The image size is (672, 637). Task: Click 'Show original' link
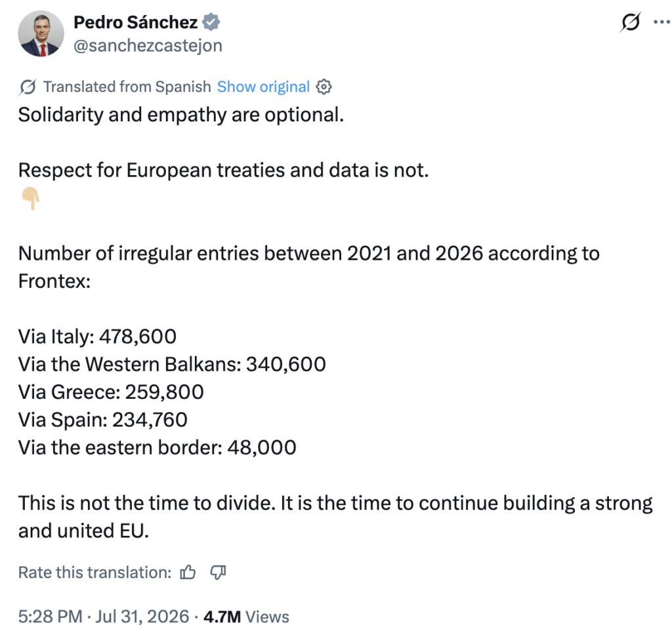click(263, 87)
